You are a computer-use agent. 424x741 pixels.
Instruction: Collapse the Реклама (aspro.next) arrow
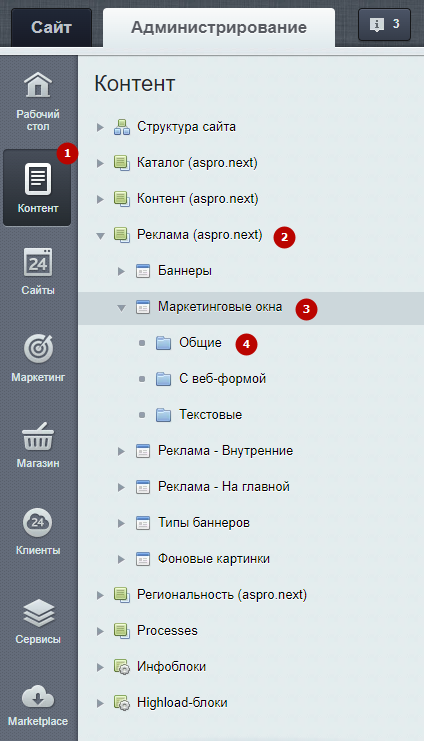tap(100, 235)
